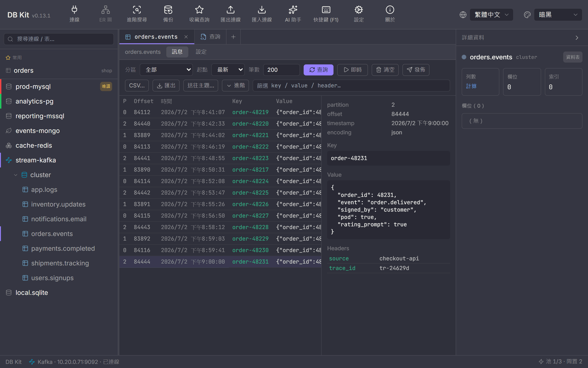Open the shipments.tracking topic
588x368 pixels.
pyautogui.click(x=59, y=263)
